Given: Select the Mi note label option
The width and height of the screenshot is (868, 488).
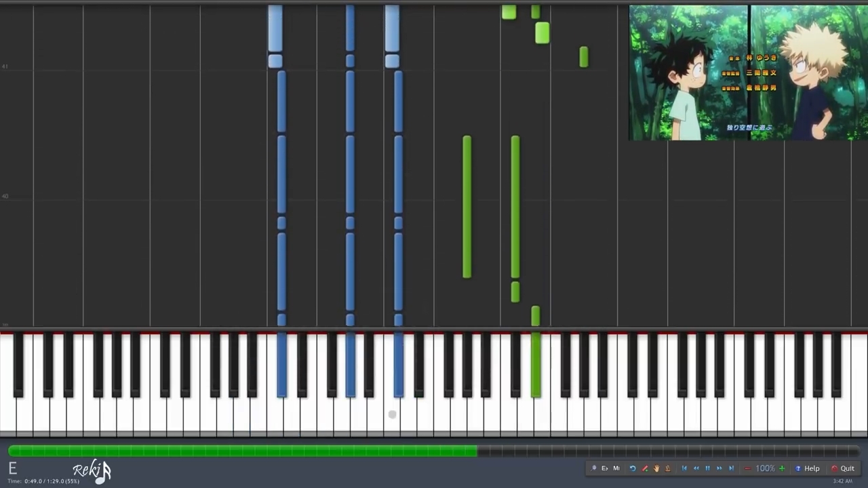Looking at the screenshot, I should point(616,468).
